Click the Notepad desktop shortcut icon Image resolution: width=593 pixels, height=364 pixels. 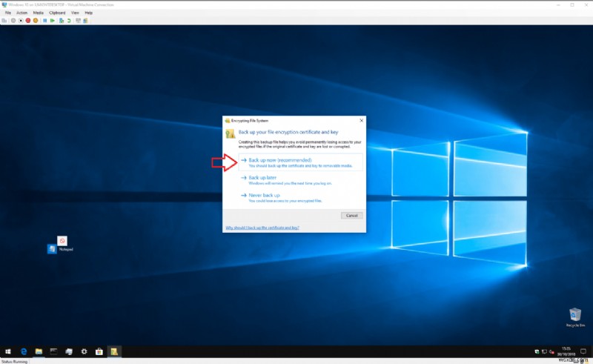(x=60, y=245)
